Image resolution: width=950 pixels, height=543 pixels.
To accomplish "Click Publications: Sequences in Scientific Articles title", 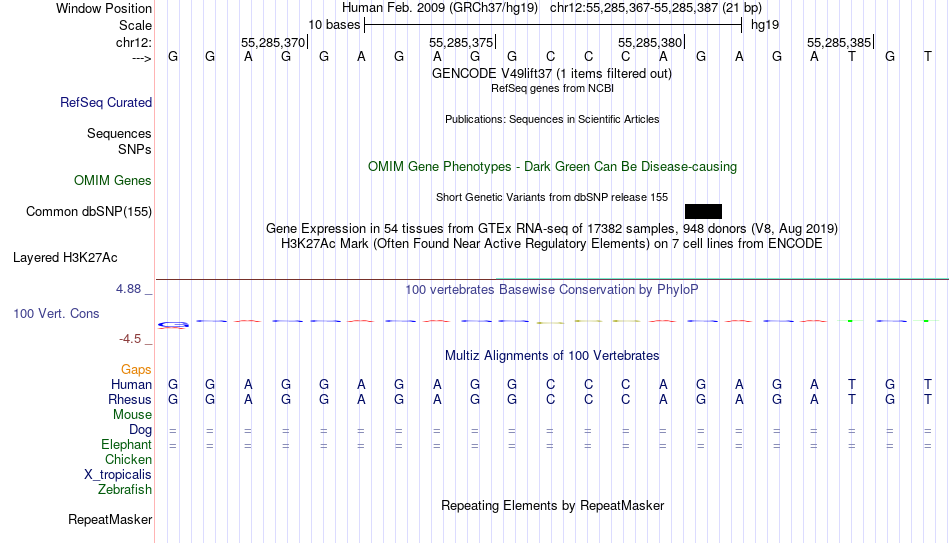I will (552, 119).
